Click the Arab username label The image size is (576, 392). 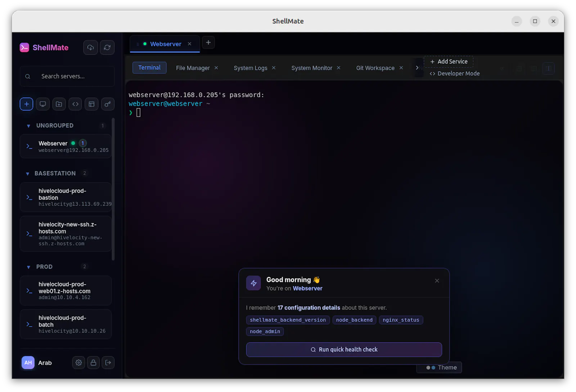(45, 363)
